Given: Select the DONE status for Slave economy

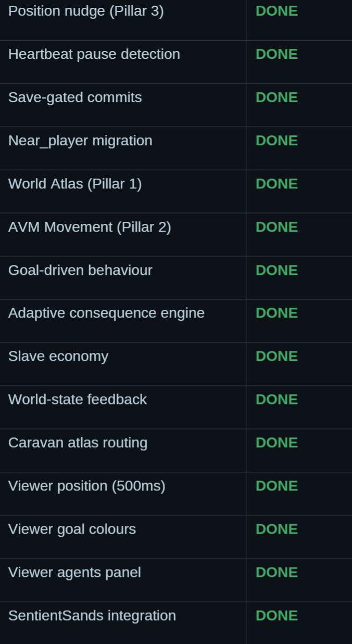Looking at the screenshot, I should [x=276, y=356].
